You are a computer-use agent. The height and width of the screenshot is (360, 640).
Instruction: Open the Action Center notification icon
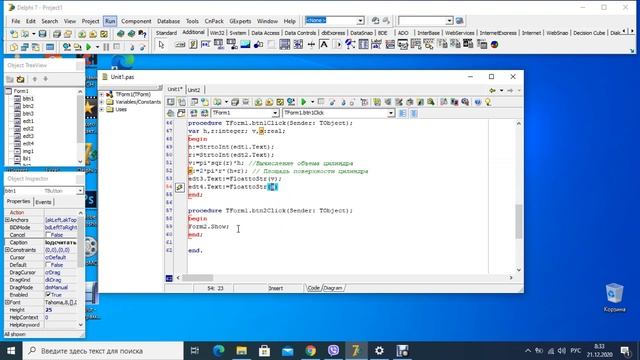point(625,351)
